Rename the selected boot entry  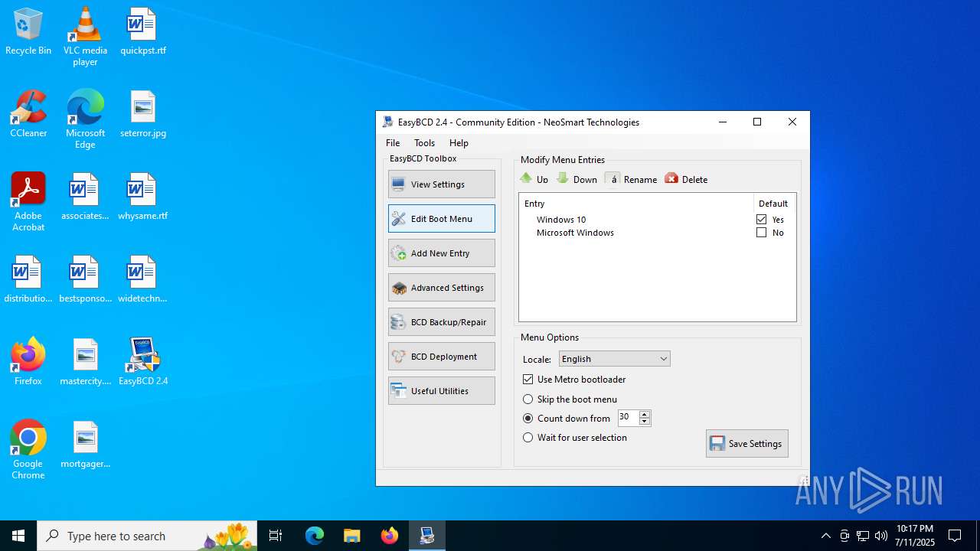[631, 179]
